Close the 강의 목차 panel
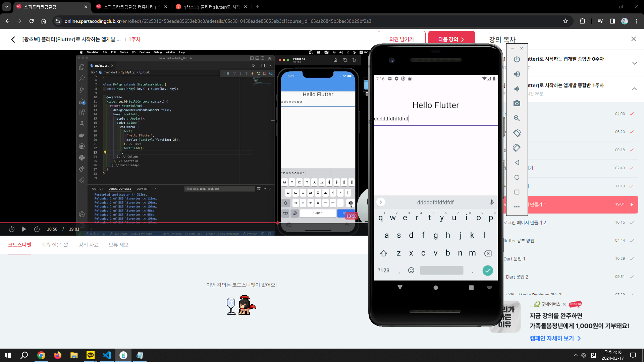644x362 pixels. tap(633, 39)
